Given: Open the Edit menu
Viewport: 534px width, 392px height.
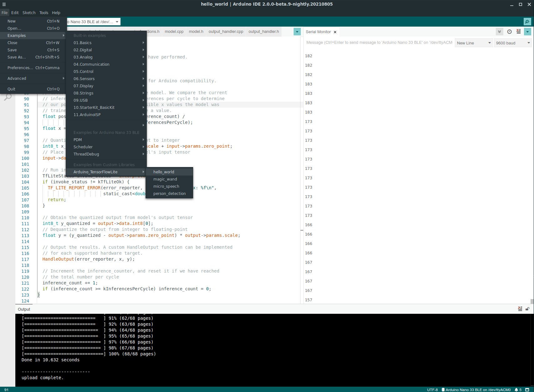Looking at the screenshot, I should 15,13.
